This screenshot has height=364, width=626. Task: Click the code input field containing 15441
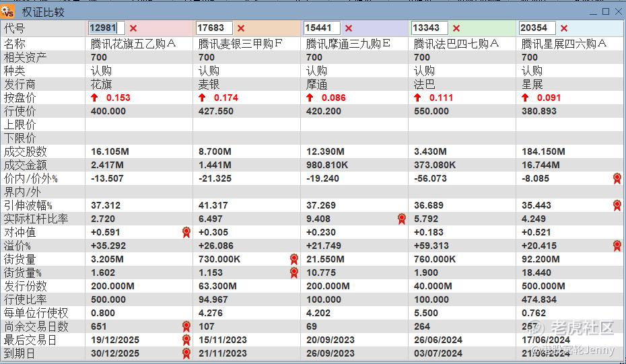(x=322, y=28)
